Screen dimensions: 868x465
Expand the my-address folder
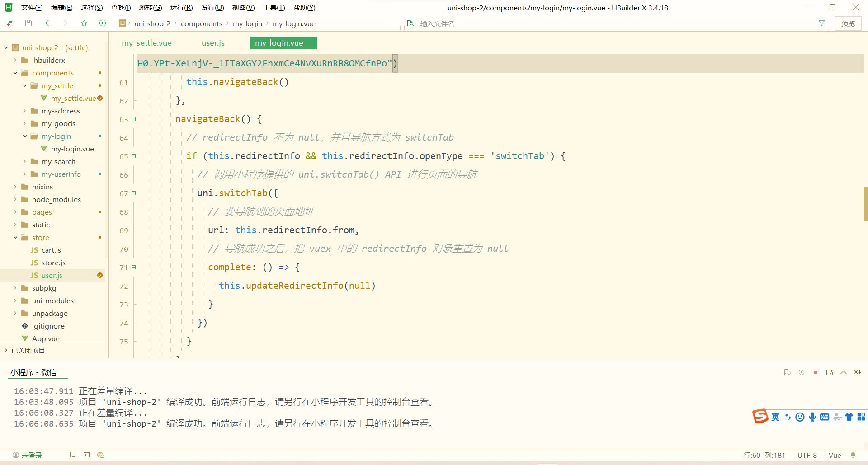click(x=24, y=111)
